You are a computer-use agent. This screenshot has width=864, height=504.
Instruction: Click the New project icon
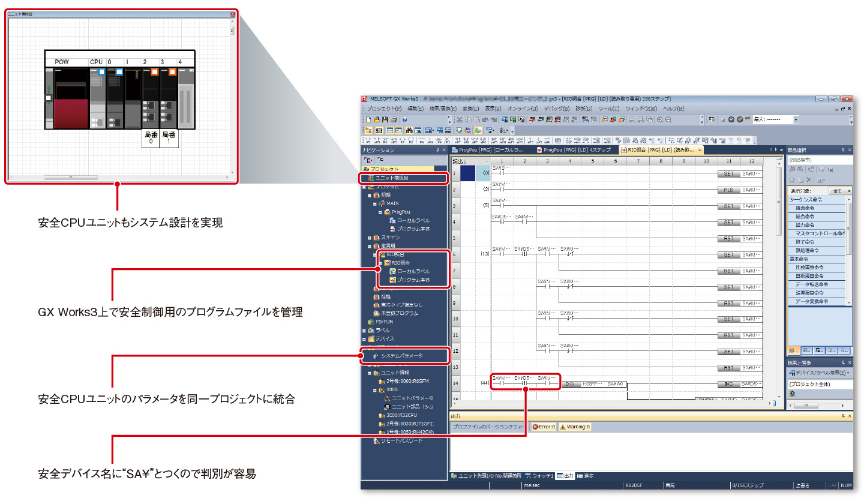[368, 120]
